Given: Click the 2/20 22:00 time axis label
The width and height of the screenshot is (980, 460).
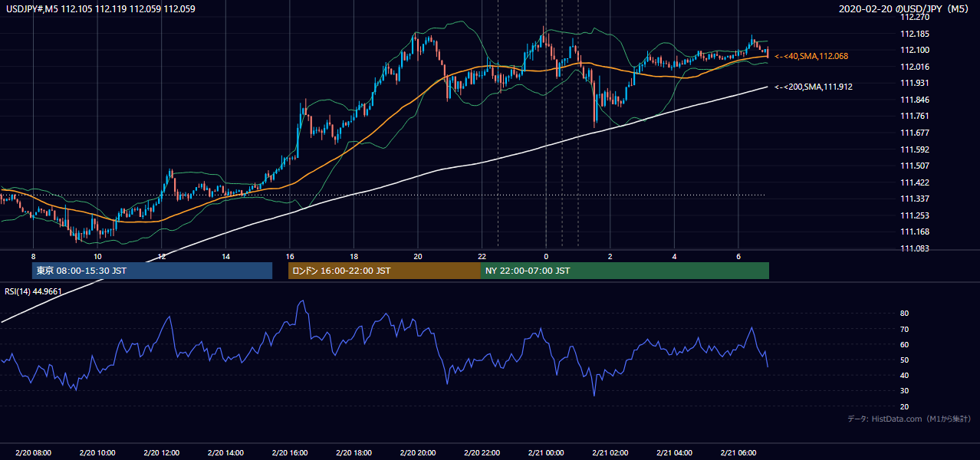Looking at the screenshot, I should point(482,453).
